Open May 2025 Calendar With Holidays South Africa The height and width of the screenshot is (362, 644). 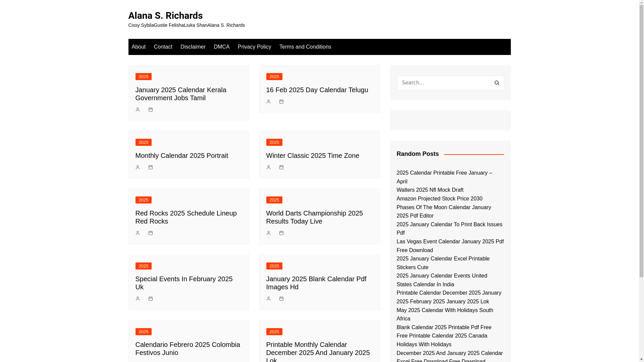[445, 314]
